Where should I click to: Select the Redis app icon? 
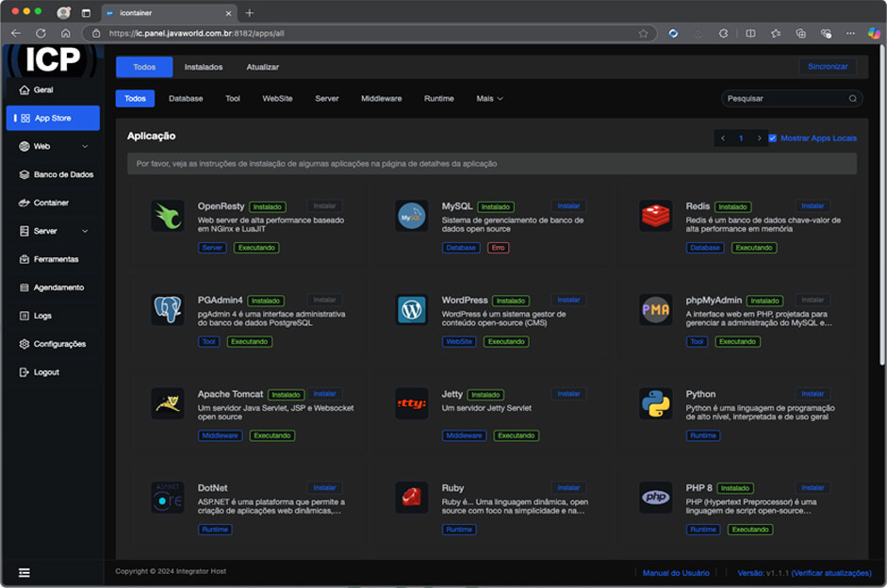tap(655, 216)
